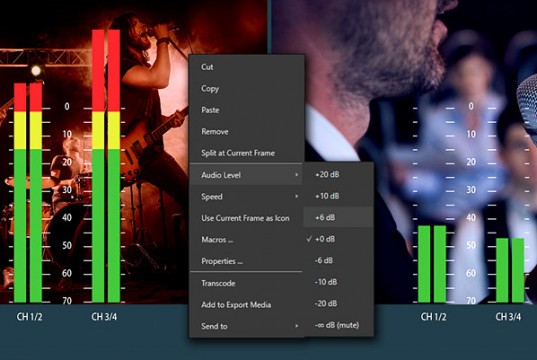Select Use Current Frame as Icon
Screen dimensions: 537x360
click(246, 218)
